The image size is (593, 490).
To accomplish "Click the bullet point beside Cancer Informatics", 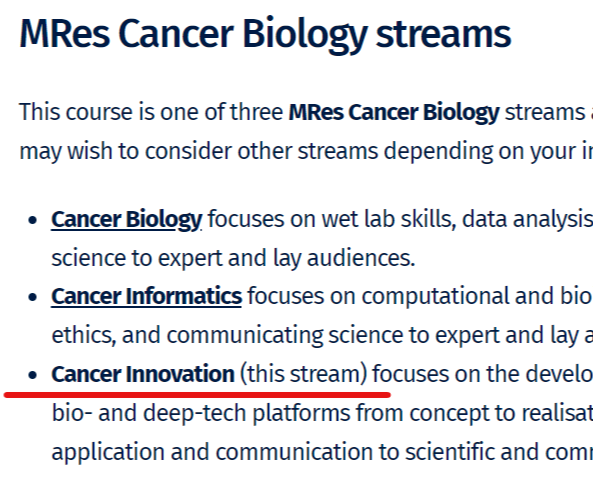I will [33, 297].
